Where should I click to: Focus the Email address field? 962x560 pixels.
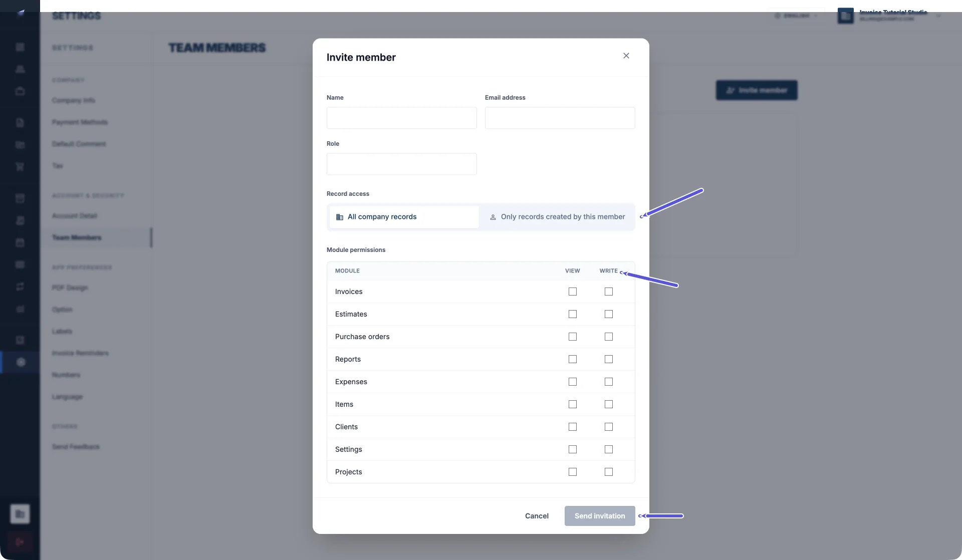(560, 118)
